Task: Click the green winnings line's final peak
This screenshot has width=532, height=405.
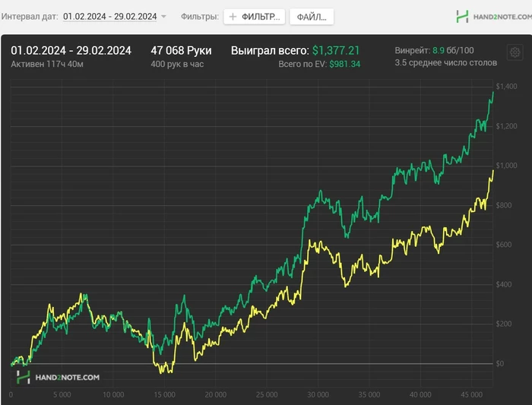Action: click(493, 92)
